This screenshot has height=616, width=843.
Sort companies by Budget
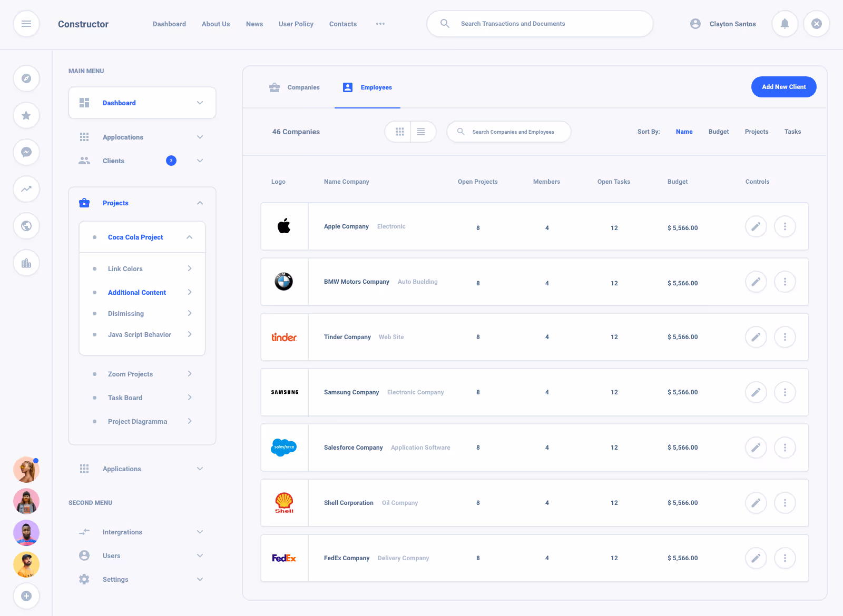[718, 132]
